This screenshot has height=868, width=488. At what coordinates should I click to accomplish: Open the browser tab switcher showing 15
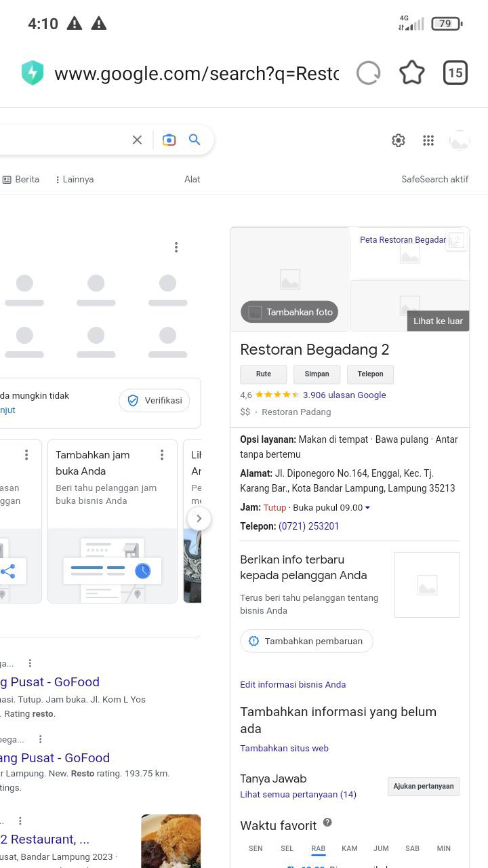click(455, 73)
